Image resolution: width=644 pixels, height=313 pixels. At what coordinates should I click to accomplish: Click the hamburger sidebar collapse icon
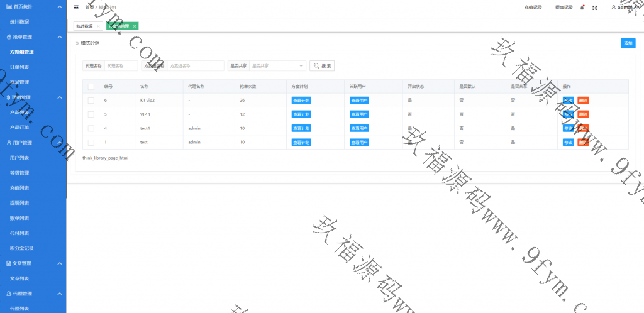pyautogui.click(x=76, y=8)
